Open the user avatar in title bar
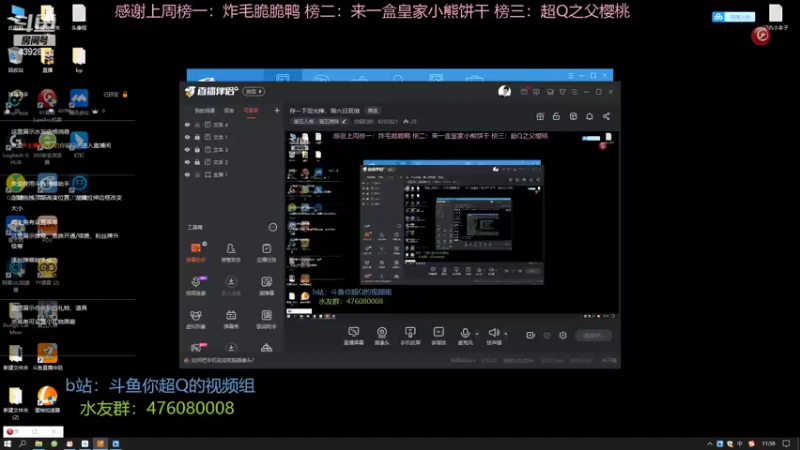This screenshot has height=450, width=800. 504,91
